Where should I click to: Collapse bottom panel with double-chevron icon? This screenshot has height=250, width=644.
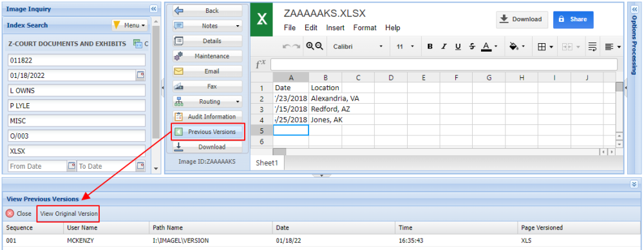(634, 184)
